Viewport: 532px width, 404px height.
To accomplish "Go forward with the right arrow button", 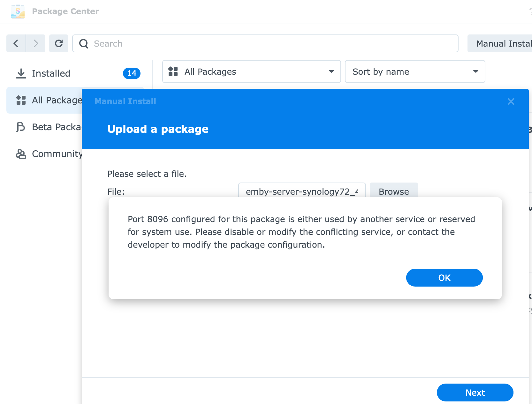I will tap(36, 43).
